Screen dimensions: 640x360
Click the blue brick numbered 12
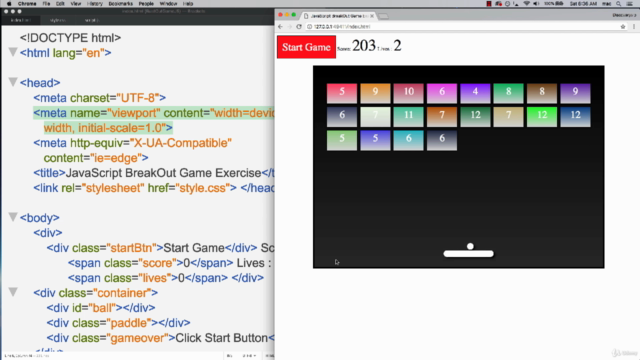576,117
